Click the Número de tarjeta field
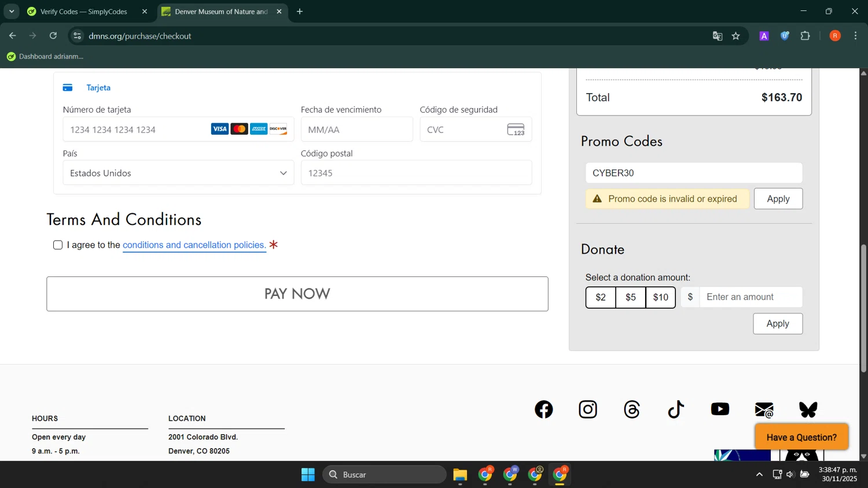This screenshot has height=488, width=868. pos(178,130)
